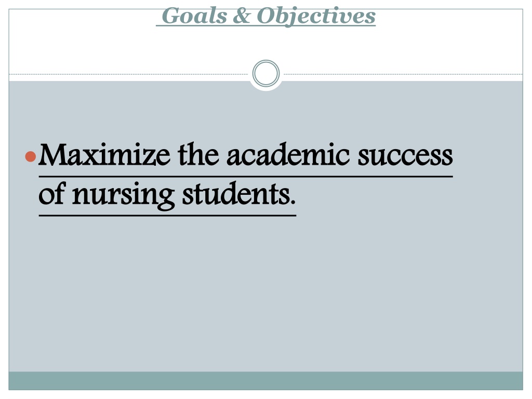Click the word Goals in the title
The width and height of the screenshot is (532, 399).
[194, 16]
